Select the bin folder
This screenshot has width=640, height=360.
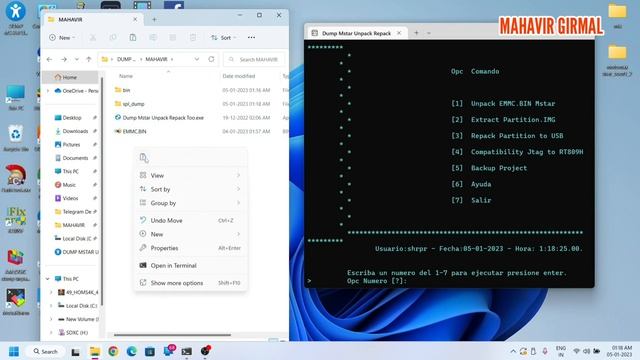click(x=127, y=90)
